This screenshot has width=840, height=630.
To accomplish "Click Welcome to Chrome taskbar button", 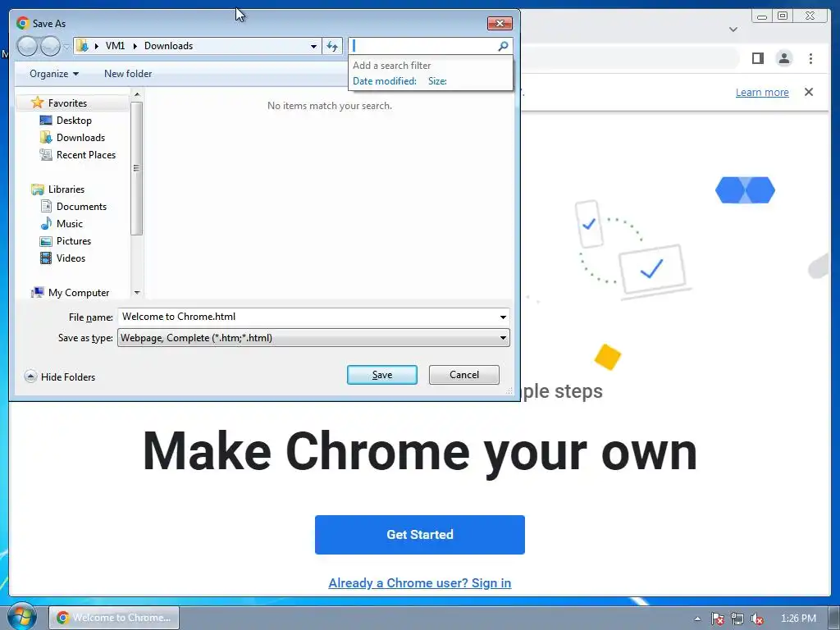I will [114, 618].
